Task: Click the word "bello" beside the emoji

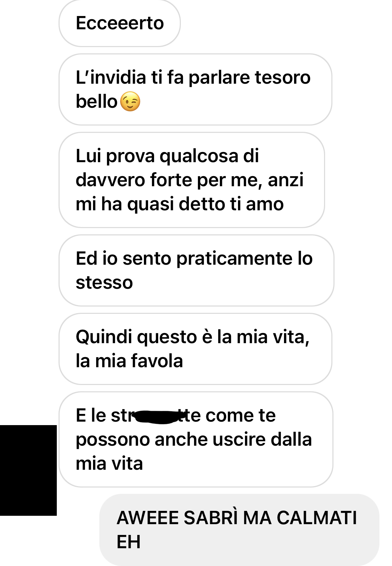Action: (97, 101)
